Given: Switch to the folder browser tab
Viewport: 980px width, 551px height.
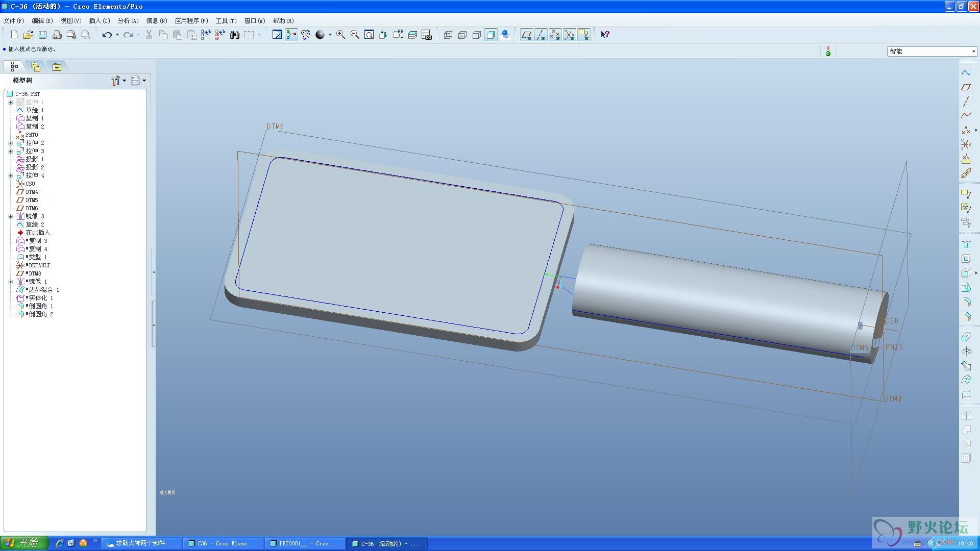Looking at the screenshot, I should click(x=35, y=67).
